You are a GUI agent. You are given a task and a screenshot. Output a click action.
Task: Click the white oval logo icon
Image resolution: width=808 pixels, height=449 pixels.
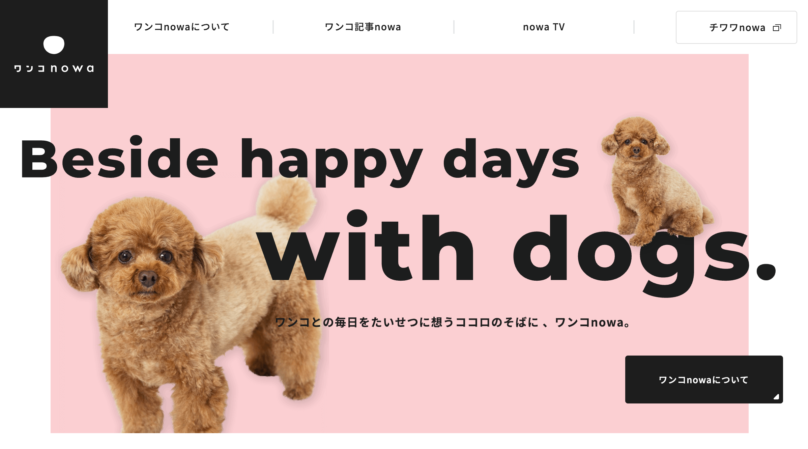tap(54, 45)
